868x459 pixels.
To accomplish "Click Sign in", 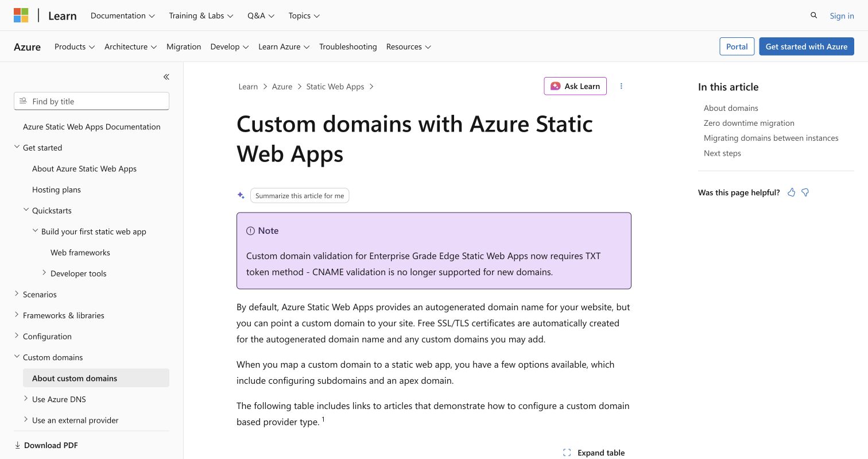I will coord(842,16).
